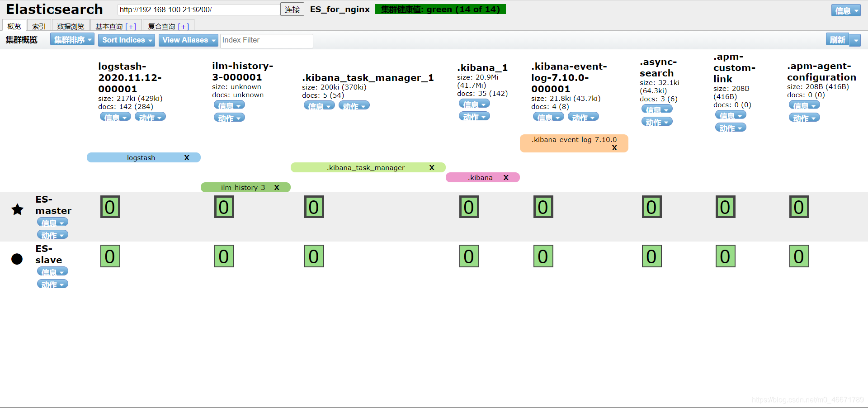This screenshot has width=868, height=408.
Task: Add a new 基本查询 tab with [+]
Action: point(131,27)
